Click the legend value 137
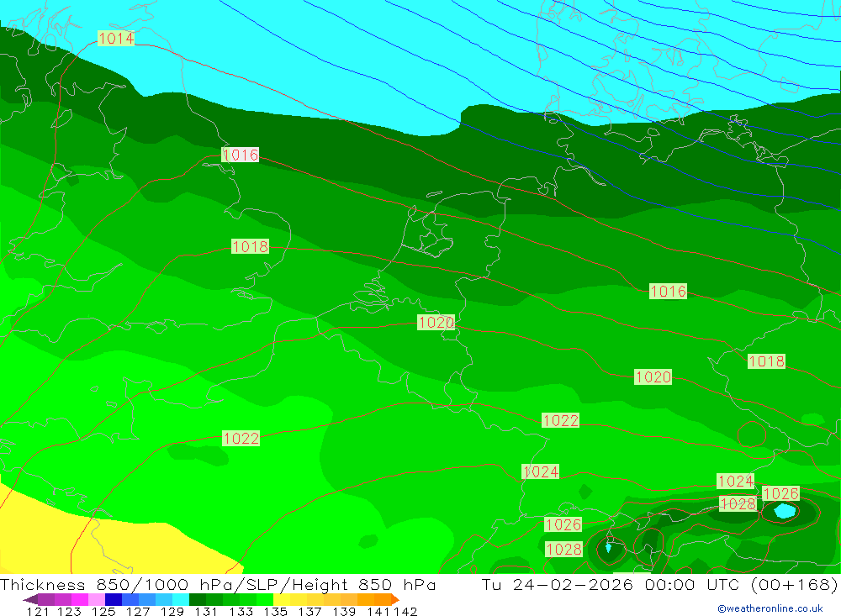The height and width of the screenshot is (616, 841). (x=309, y=611)
